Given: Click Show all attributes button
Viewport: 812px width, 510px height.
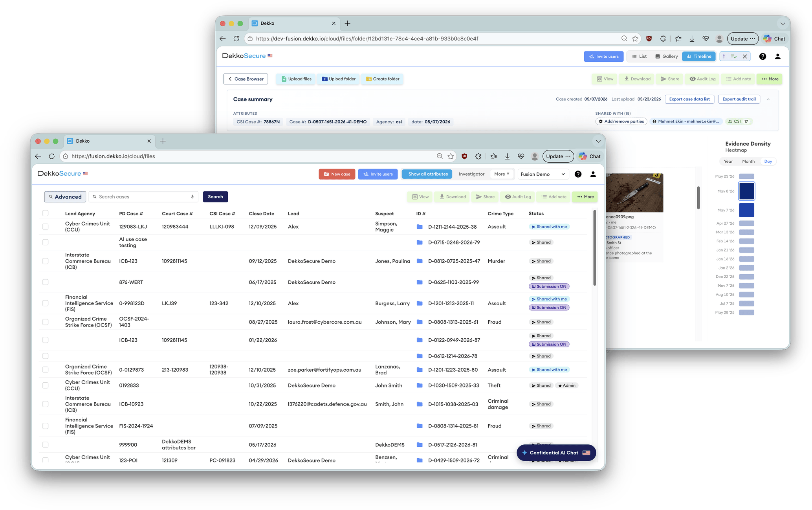Looking at the screenshot, I should click(x=427, y=174).
